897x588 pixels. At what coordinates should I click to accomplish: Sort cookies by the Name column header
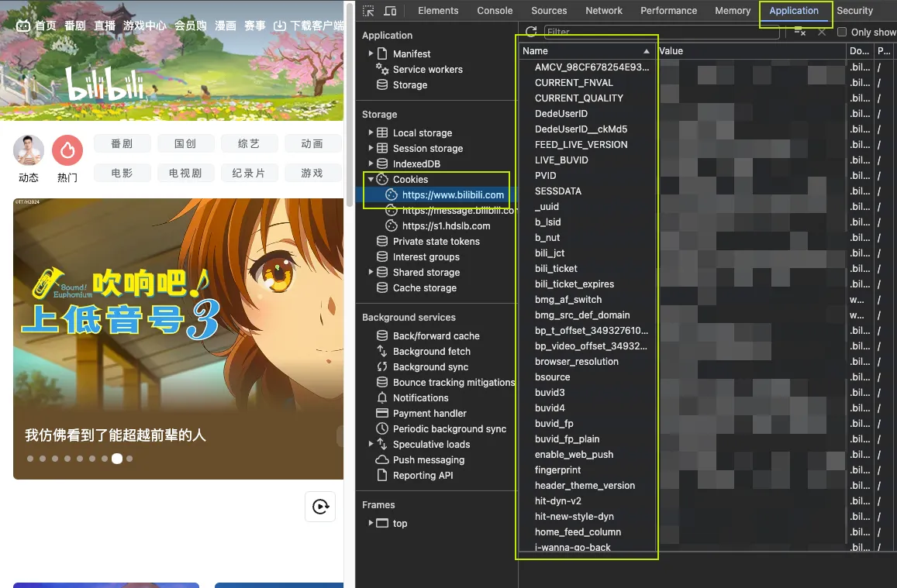[587, 51]
